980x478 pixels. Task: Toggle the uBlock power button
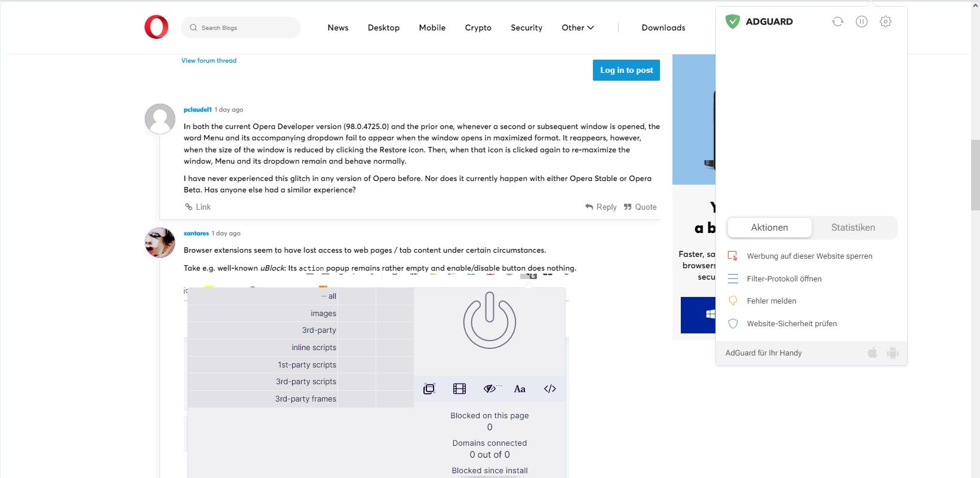490,321
